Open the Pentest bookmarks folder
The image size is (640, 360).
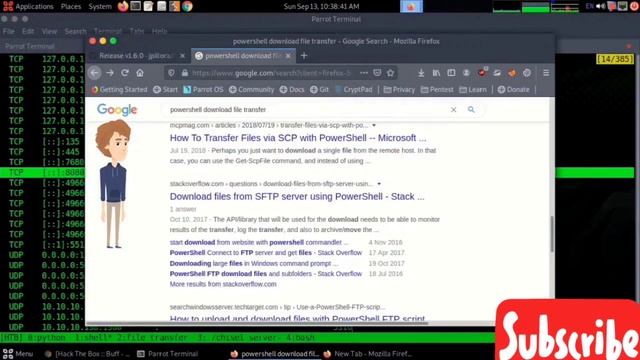[x=437, y=89]
